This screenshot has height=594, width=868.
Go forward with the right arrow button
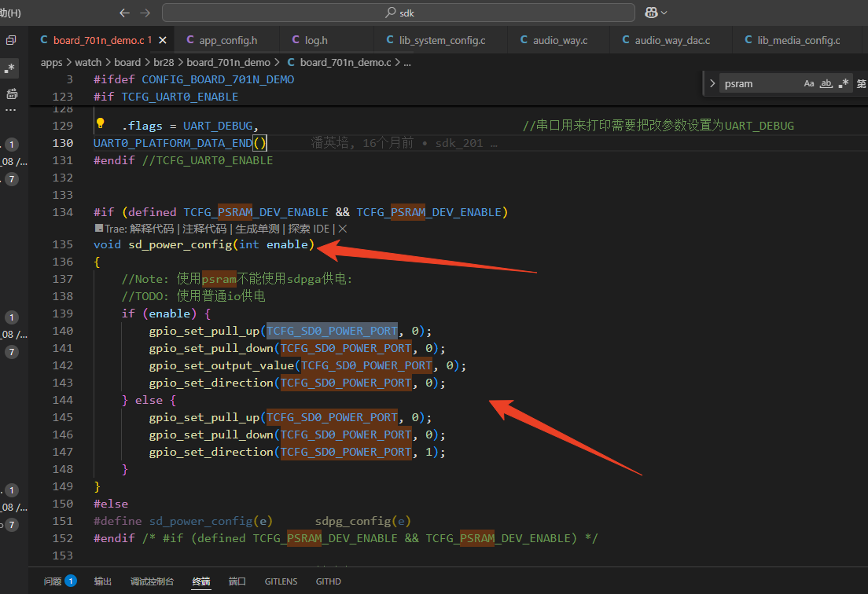point(145,13)
